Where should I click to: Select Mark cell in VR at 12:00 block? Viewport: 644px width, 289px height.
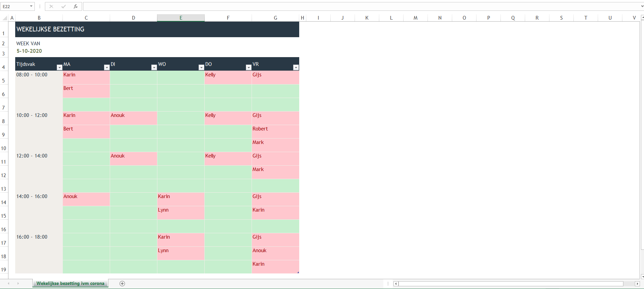coord(276,172)
